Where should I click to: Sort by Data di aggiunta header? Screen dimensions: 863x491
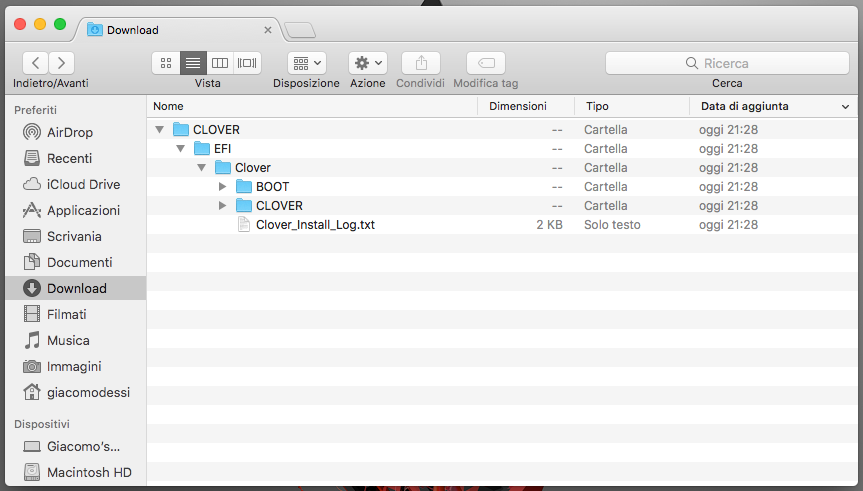tap(745, 106)
